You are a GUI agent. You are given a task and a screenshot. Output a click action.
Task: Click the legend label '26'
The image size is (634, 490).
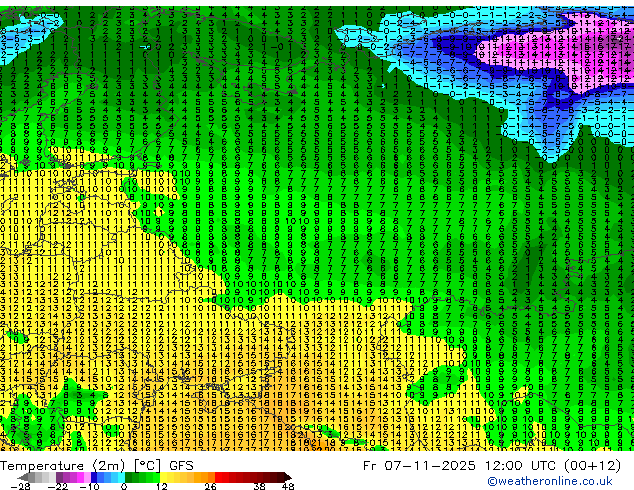210,486
